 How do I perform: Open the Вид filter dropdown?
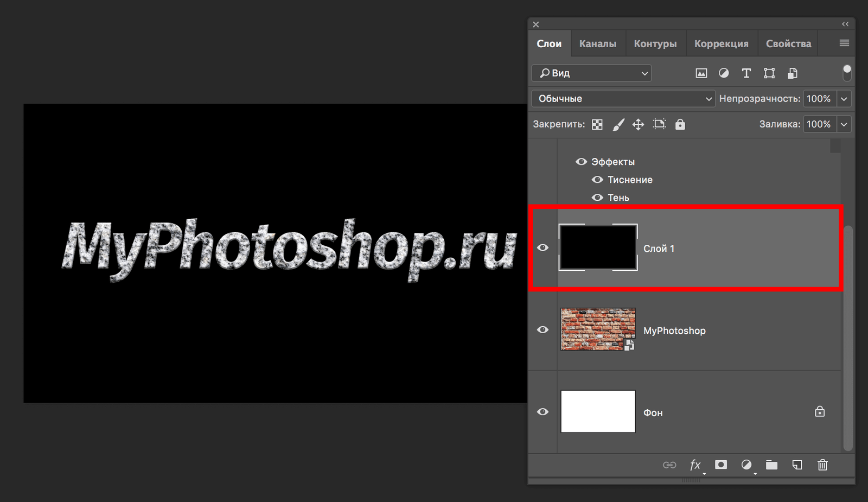point(591,73)
